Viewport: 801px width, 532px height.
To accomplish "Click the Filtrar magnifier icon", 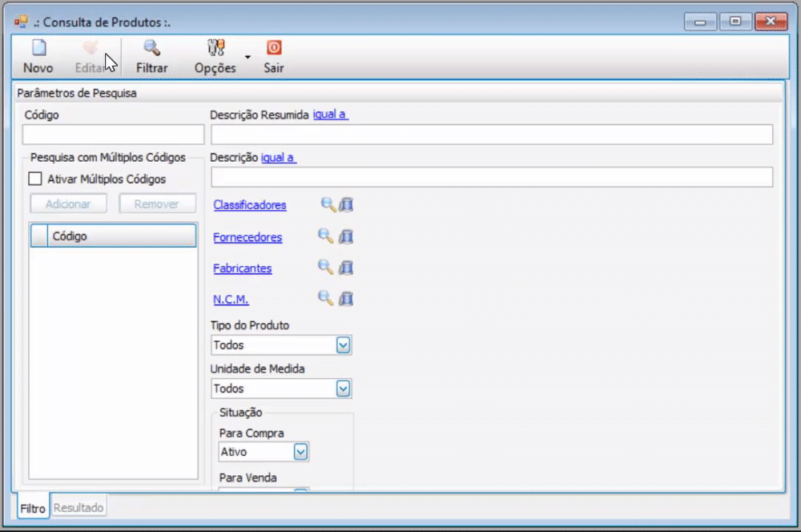I will pyautogui.click(x=151, y=48).
